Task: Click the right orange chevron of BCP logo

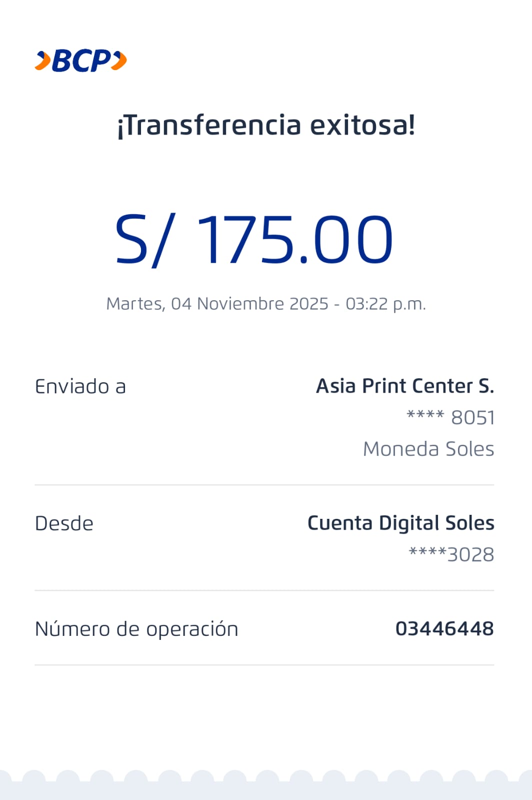Action: click(x=119, y=61)
